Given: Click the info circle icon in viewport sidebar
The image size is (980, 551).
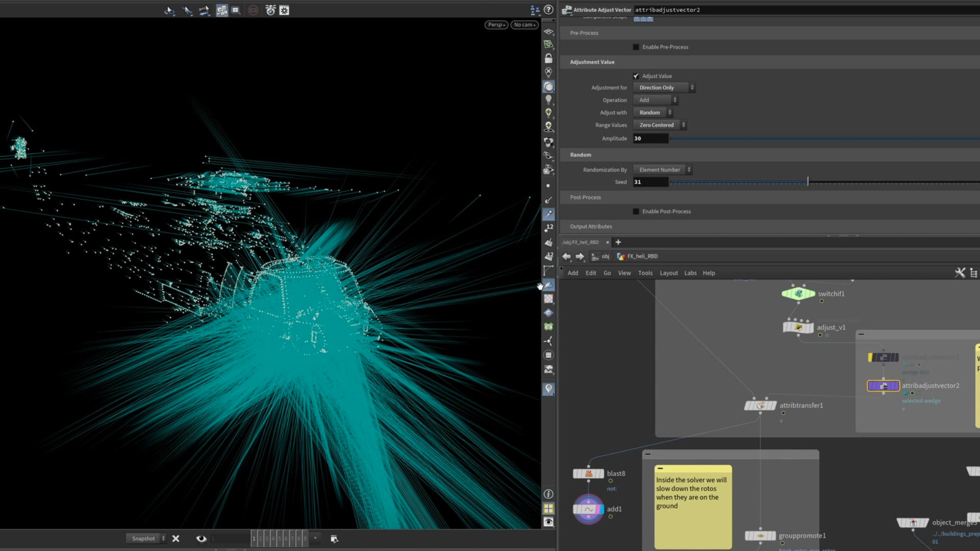Looking at the screenshot, I should pos(548,494).
